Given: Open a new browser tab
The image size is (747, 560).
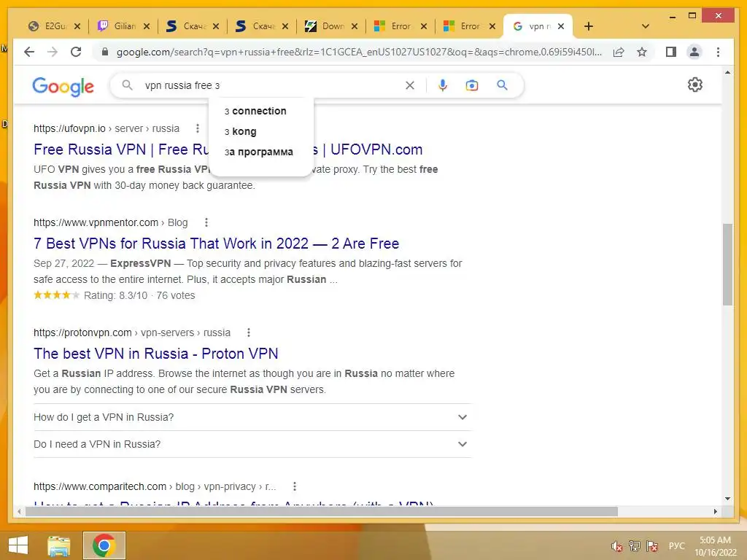Looking at the screenshot, I should click(x=589, y=26).
